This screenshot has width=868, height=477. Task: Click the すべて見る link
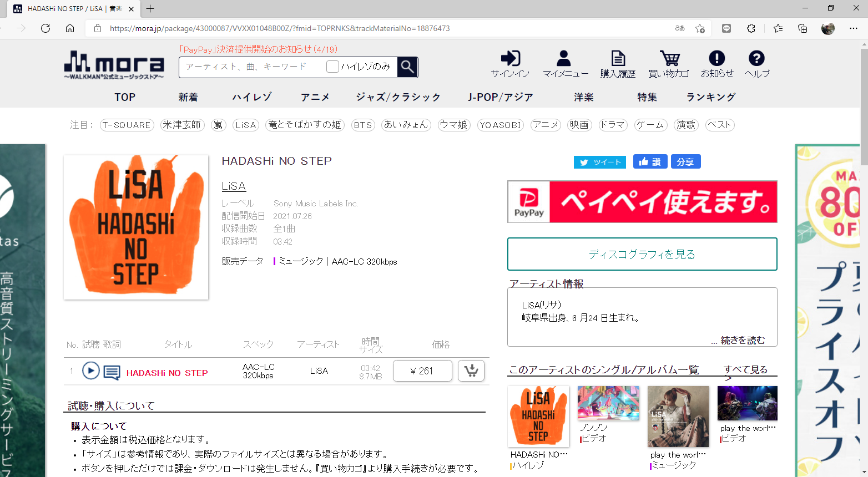click(745, 369)
